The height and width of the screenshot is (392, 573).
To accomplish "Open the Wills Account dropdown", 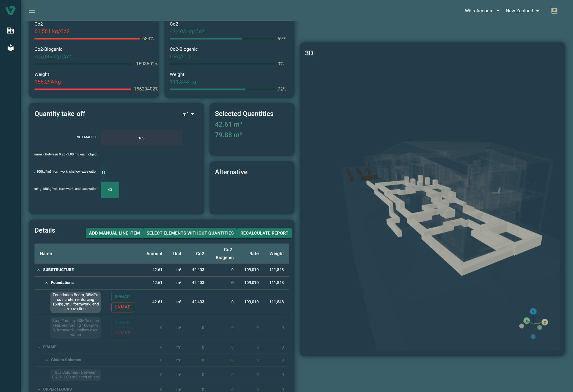I will (482, 11).
